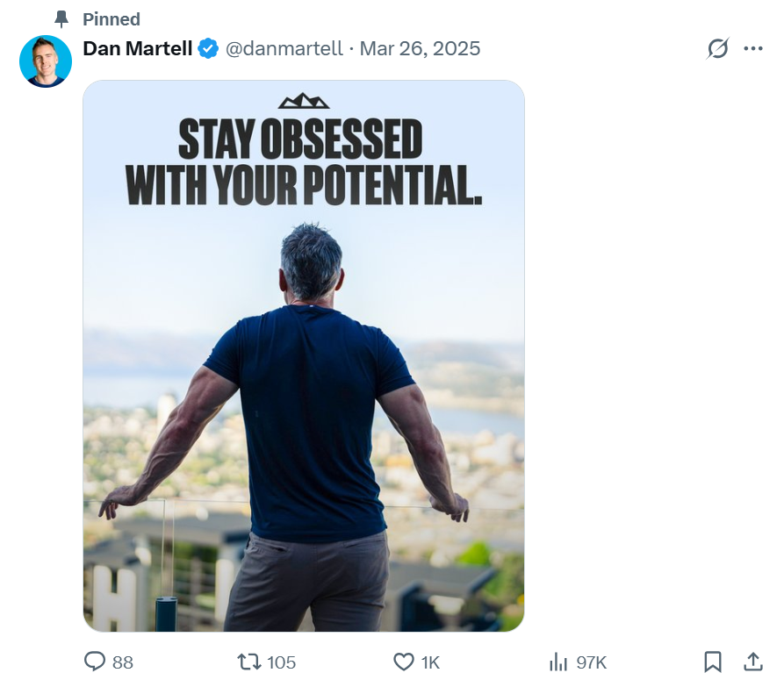
Task: Open the share options for the post
Action: coord(752,662)
